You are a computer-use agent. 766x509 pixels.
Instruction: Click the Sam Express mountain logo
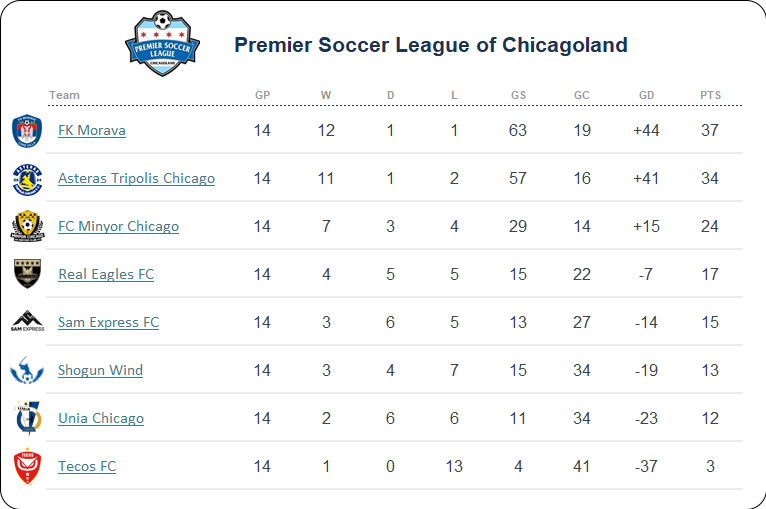coord(27,321)
